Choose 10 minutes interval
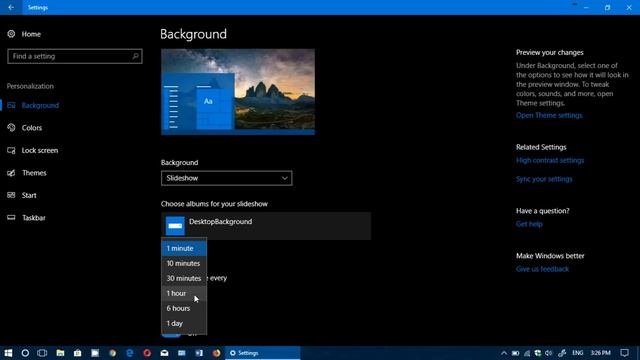The height and width of the screenshot is (360, 640). point(184,264)
